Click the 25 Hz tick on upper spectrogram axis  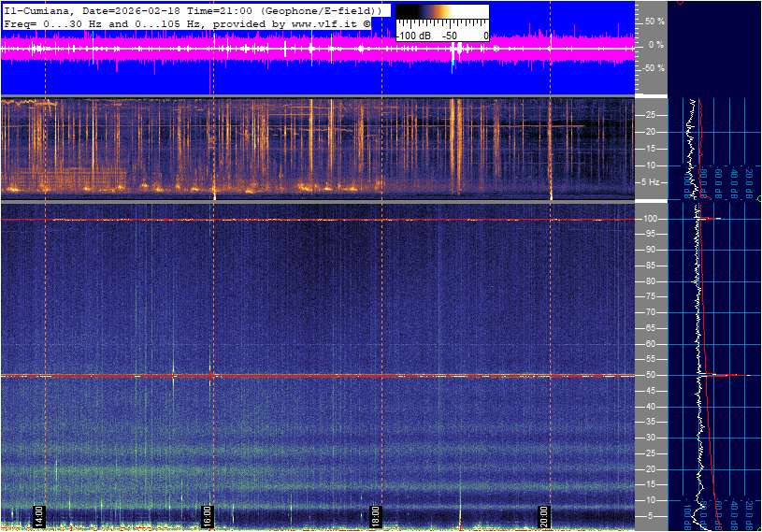point(649,115)
